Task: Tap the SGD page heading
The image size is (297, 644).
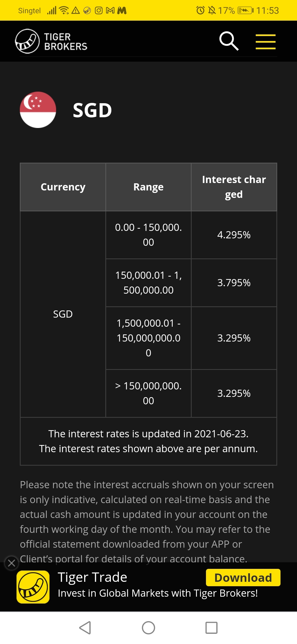Action: click(x=92, y=110)
